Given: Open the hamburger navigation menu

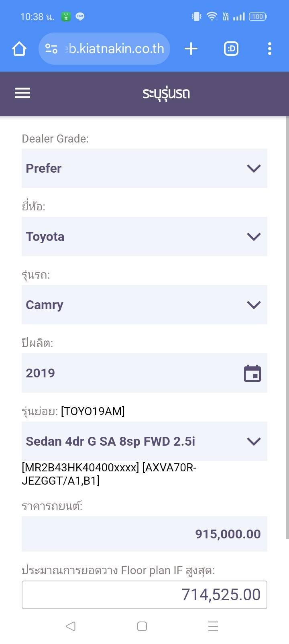Looking at the screenshot, I should [22, 93].
